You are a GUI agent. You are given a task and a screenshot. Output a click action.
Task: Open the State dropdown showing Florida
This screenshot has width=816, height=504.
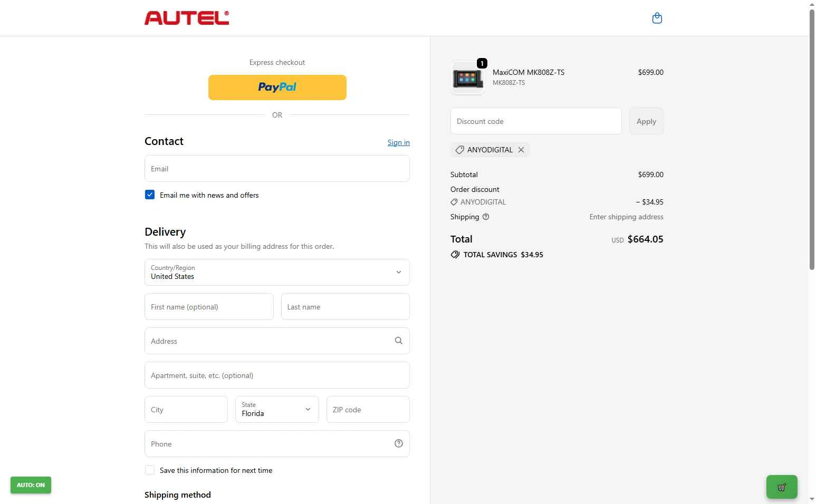(277, 409)
